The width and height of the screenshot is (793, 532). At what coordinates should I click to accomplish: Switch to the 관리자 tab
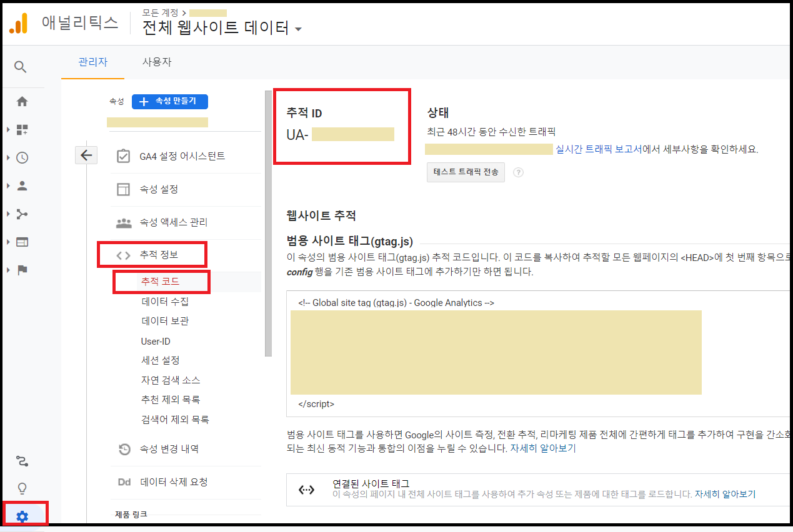tap(92, 62)
